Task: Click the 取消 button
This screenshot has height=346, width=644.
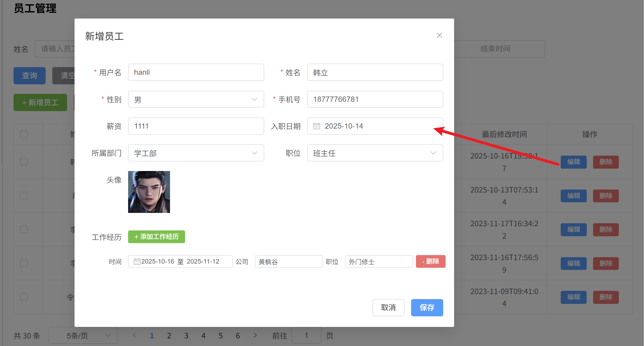Action: tap(388, 308)
